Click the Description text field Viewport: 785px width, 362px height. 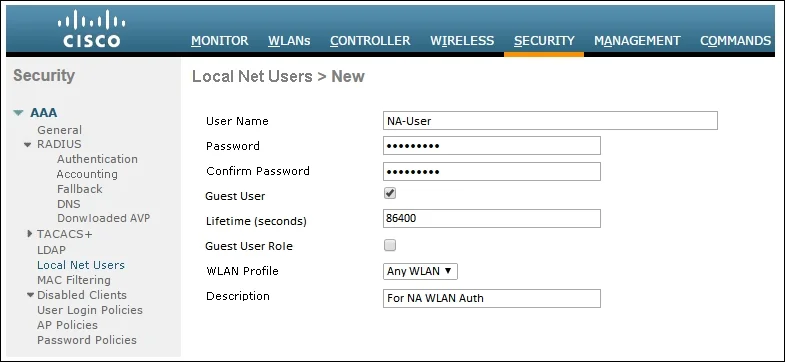tap(492, 298)
